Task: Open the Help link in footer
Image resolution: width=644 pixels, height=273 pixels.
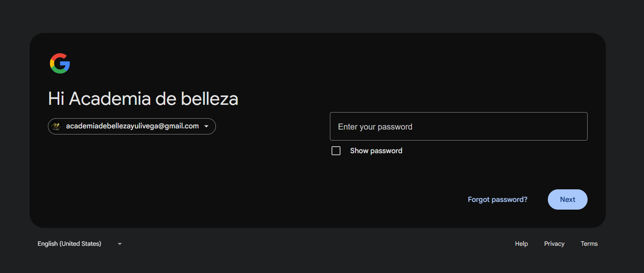Action: (521, 244)
